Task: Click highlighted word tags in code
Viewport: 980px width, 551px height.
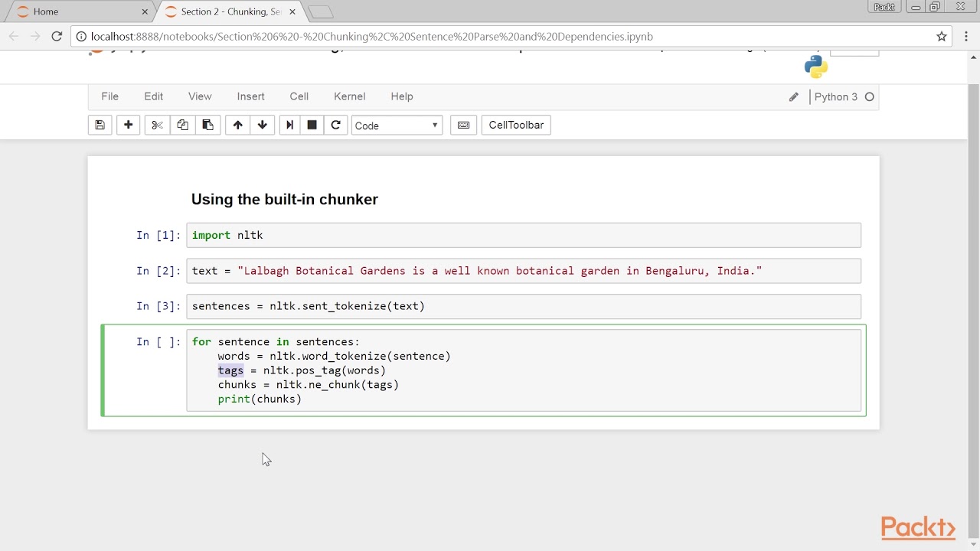Action: click(x=230, y=370)
